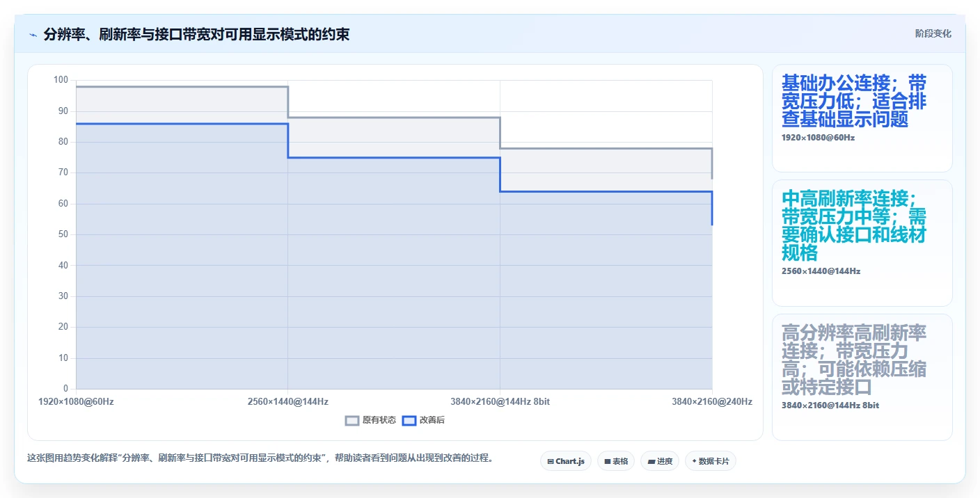Click the footer description beginning 这张图用趋势变化解释

coord(260,458)
